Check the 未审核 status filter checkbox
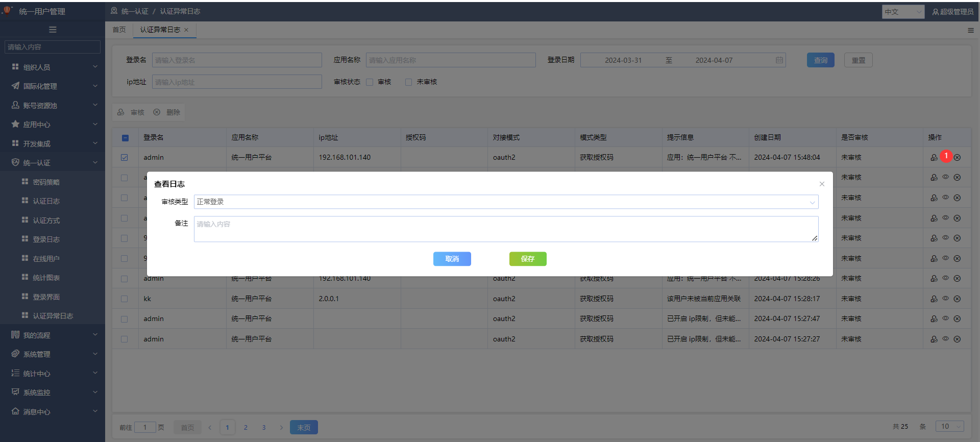980x442 pixels. click(x=408, y=82)
